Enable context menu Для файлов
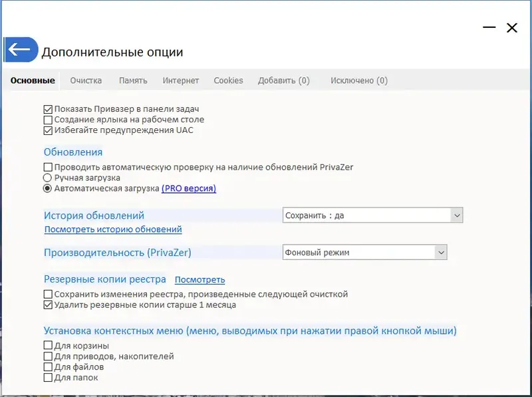 [48, 367]
